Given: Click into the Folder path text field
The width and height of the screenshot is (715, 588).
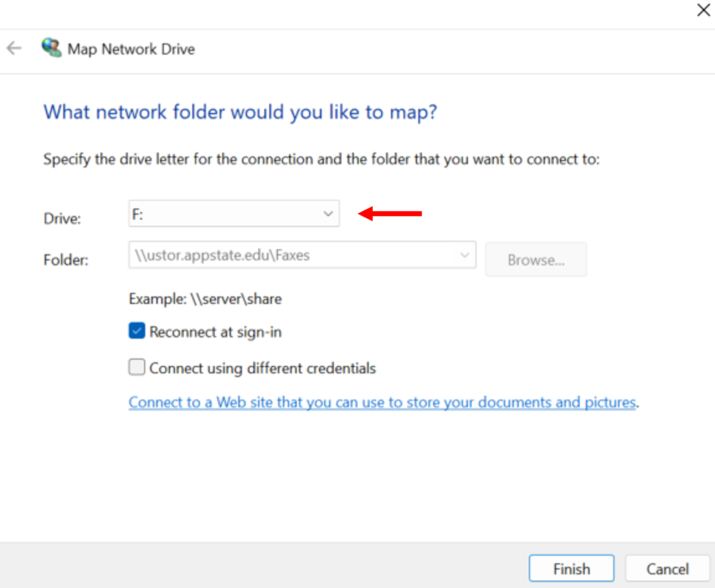Looking at the screenshot, I should 289,255.
